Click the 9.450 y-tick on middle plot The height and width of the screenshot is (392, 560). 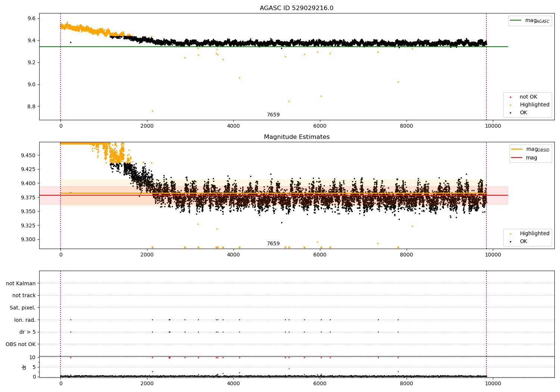pyautogui.click(x=28, y=155)
